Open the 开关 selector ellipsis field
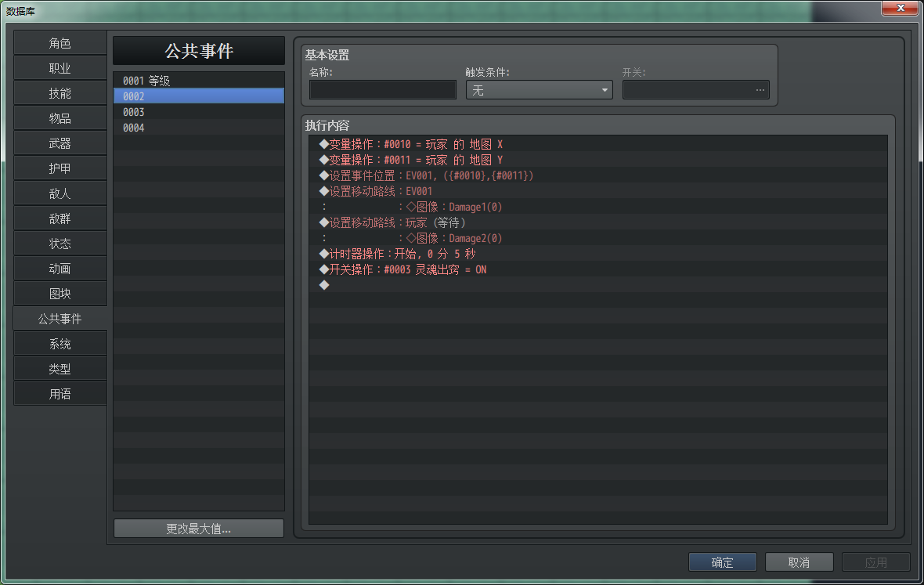The width and height of the screenshot is (924, 585). coord(696,90)
